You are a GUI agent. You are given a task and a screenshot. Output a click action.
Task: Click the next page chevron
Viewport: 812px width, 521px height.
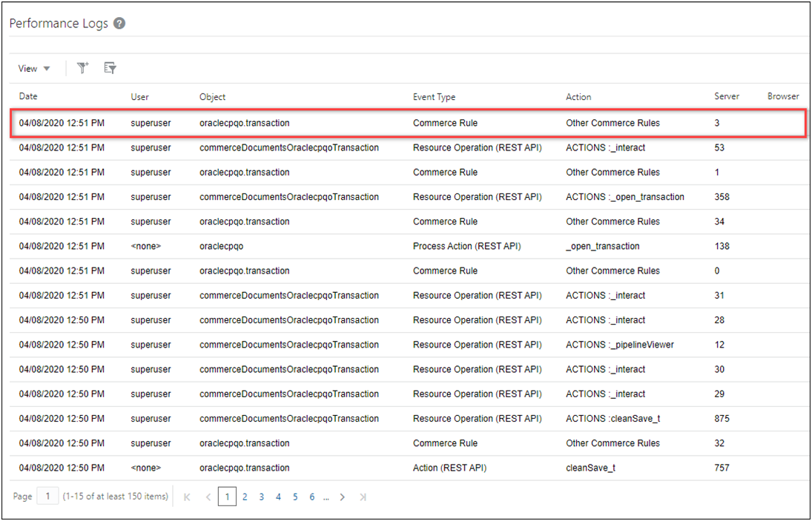(343, 497)
